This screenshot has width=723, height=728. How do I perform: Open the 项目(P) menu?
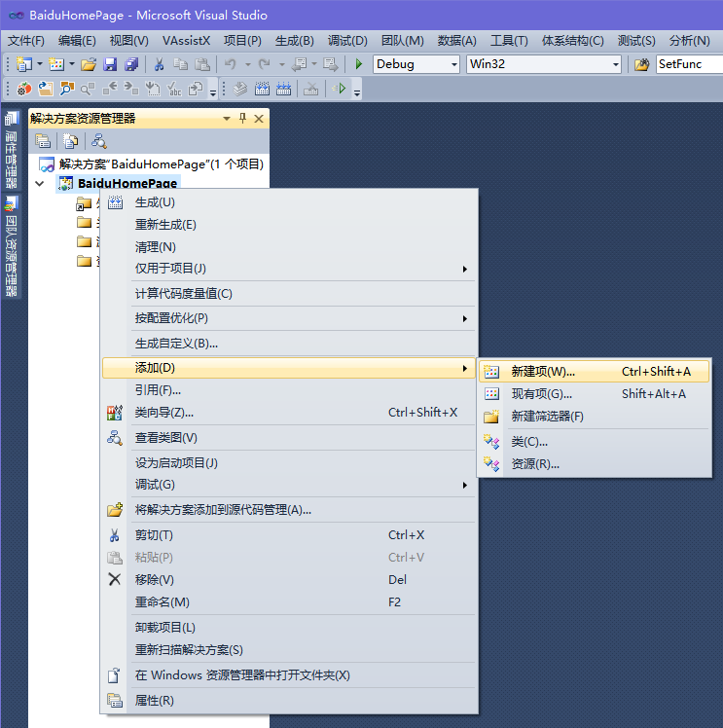(x=242, y=41)
